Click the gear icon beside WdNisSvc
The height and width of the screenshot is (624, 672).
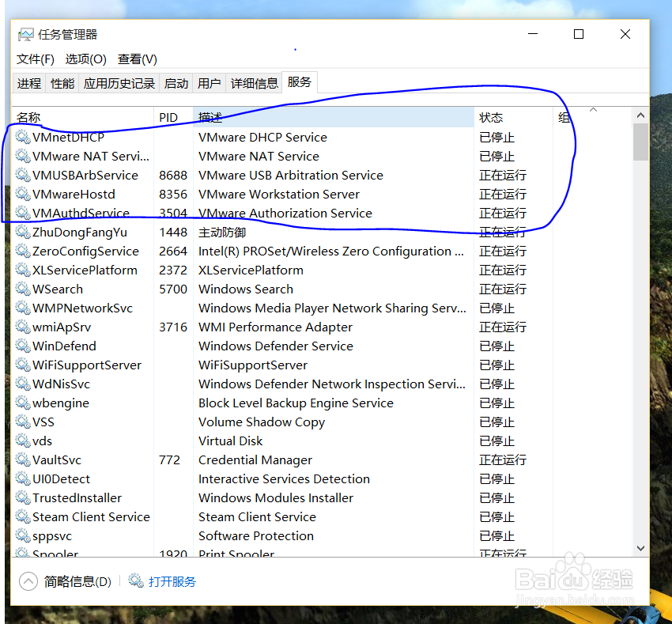(23, 384)
